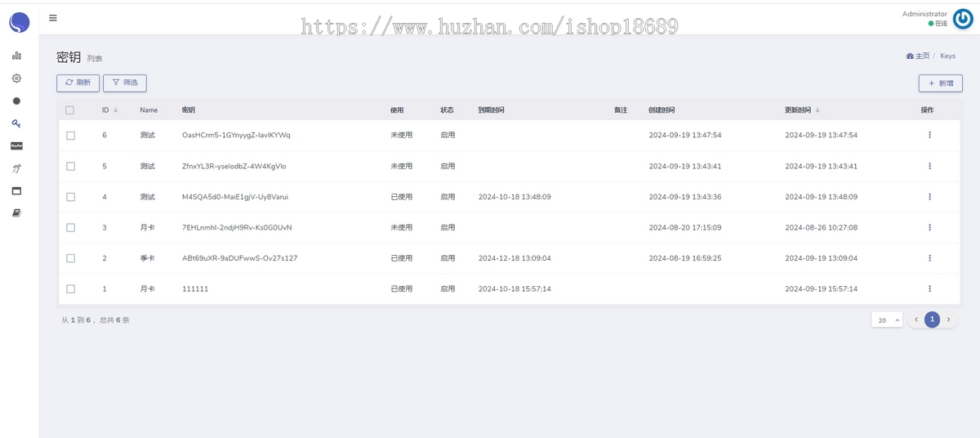
Task: Click created time 2024-08-19 16:59:25
Action: coord(685,258)
